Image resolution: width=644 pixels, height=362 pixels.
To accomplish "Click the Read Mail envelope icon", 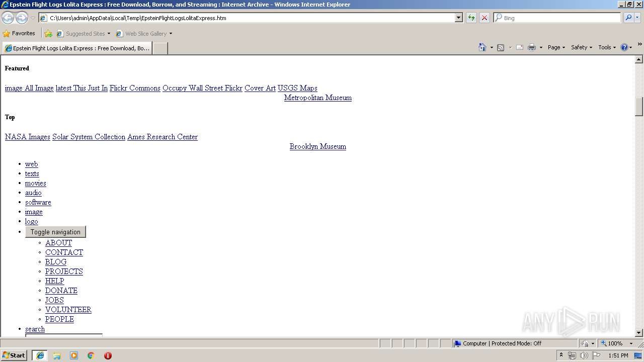I will 520,47.
